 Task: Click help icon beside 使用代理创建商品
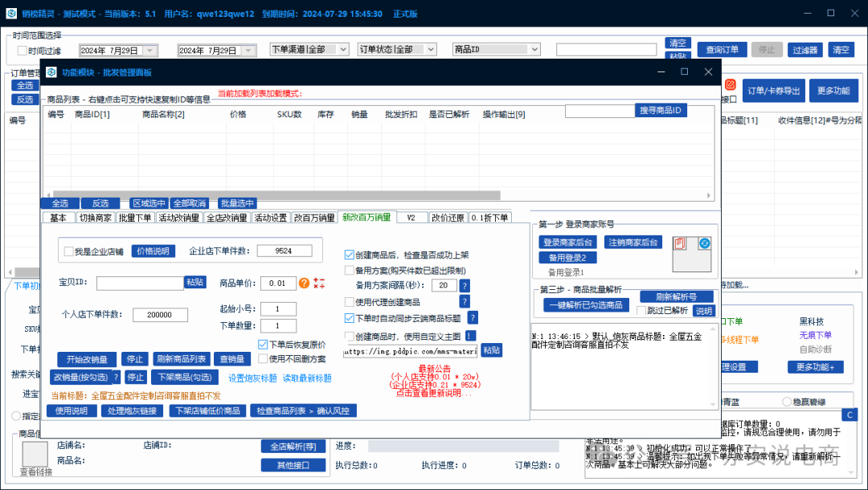pos(465,301)
